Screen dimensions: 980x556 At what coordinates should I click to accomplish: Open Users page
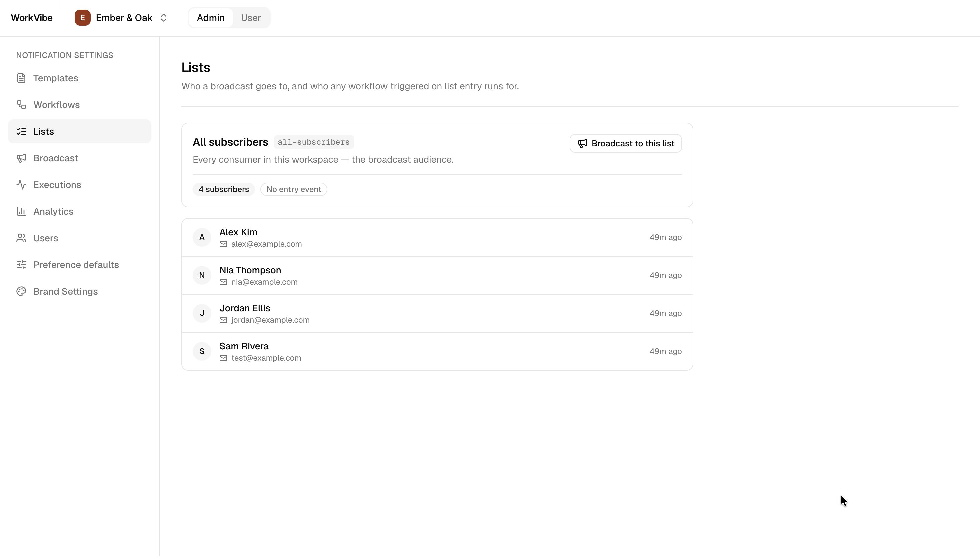[x=79, y=238]
